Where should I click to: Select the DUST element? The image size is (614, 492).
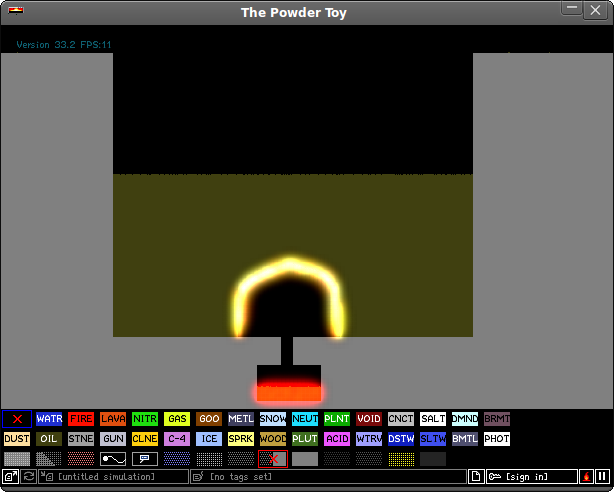(x=17, y=439)
